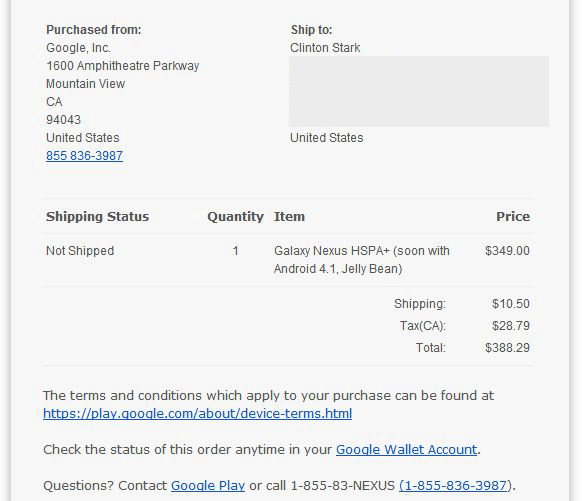Click the Clinton Stark recipient name
The height and width of the screenshot is (501, 582).
click(x=325, y=48)
